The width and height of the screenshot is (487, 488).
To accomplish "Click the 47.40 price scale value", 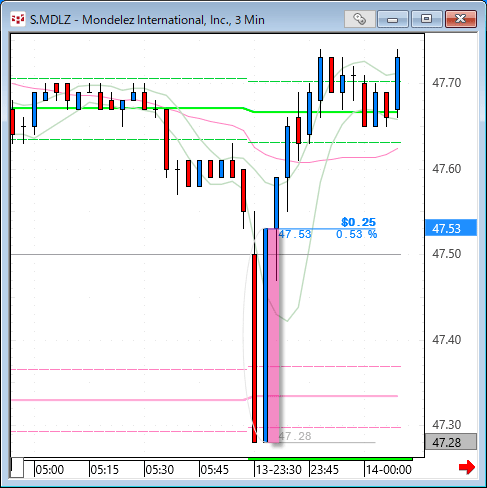I will tap(446, 339).
